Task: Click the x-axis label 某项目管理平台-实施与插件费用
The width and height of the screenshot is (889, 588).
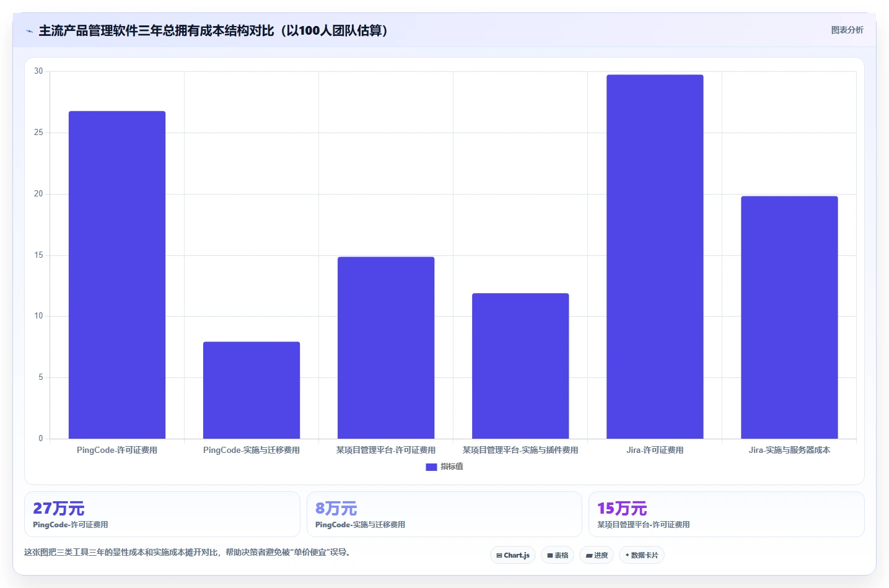Action: pos(520,450)
